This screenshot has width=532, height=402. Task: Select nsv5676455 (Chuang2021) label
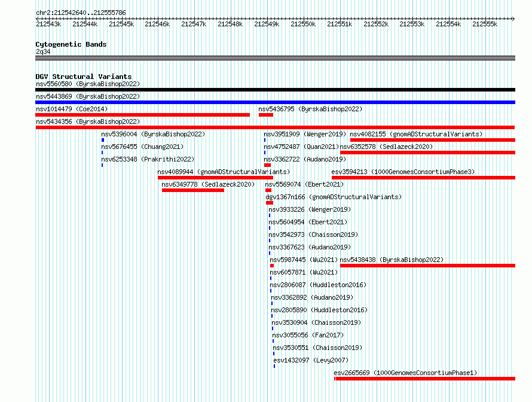coord(142,147)
